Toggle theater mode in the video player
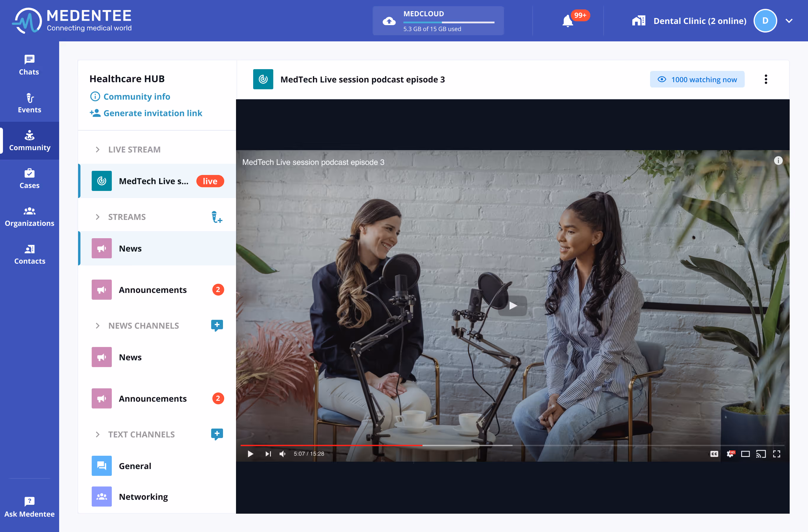Image resolution: width=808 pixels, height=532 pixels. 745,454
